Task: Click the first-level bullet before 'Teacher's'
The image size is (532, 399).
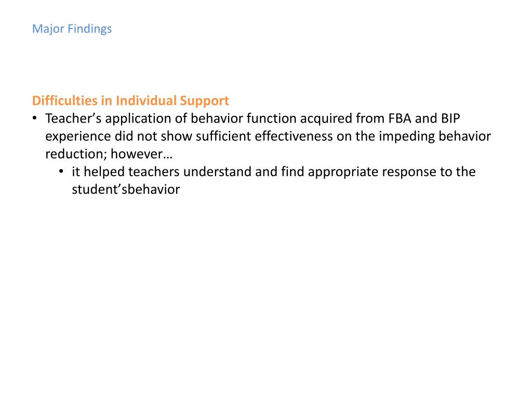Action: (35, 118)
